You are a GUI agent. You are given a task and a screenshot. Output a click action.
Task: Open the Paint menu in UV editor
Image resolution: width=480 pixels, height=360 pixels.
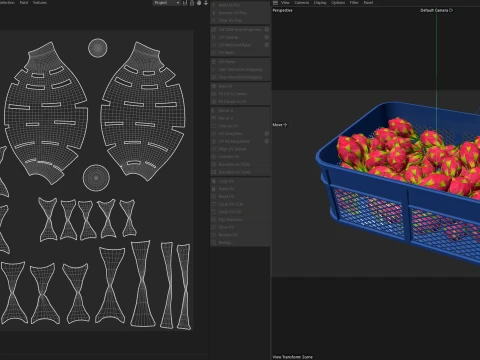coord(24,3)
